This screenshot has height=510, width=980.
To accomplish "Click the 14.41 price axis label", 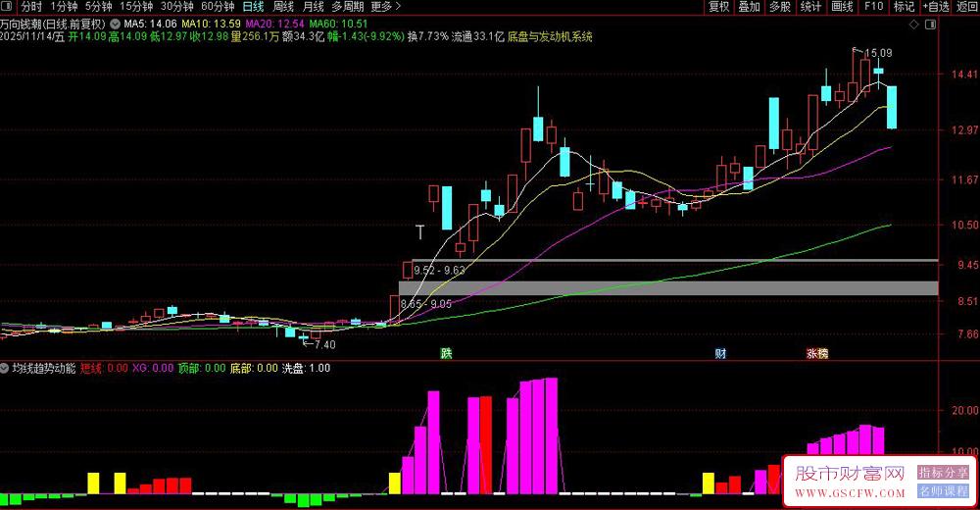I will click(x=965, y=75).
